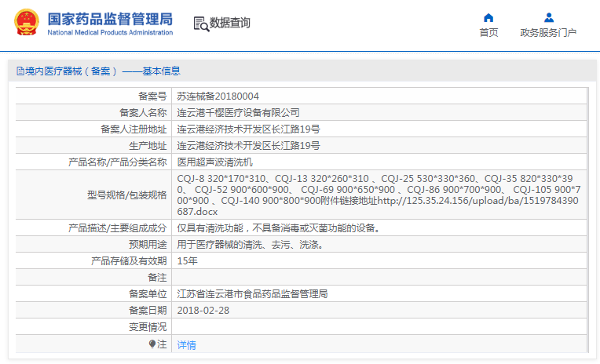600x364 pixels.
Task: Click the document icon before 境内医疗器械
Action: [x=20, y=71]
